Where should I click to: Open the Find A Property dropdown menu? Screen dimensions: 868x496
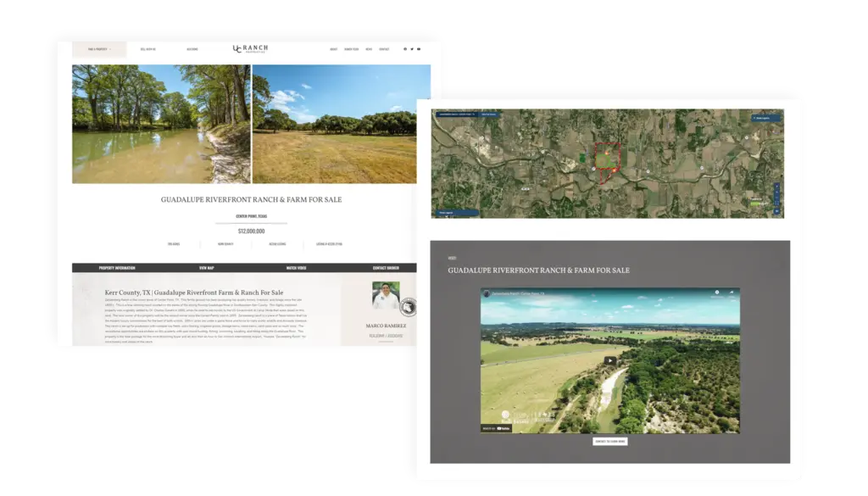click(100, 48)
